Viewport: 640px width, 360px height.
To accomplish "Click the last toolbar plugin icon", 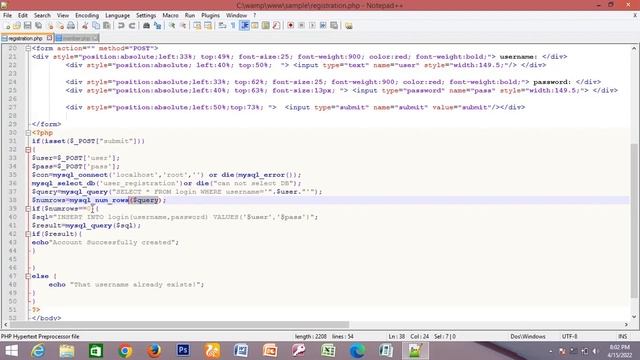I will (349, 26).
